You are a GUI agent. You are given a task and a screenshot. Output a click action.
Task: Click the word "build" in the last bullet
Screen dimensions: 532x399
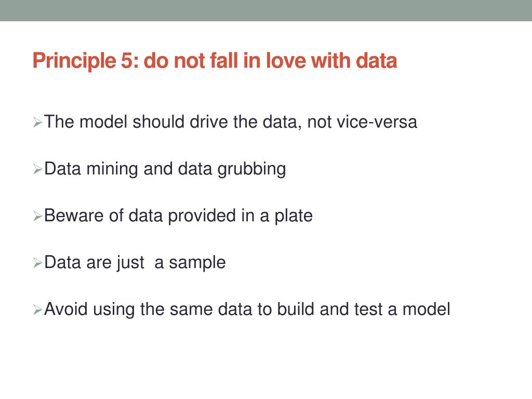point(296,309)
